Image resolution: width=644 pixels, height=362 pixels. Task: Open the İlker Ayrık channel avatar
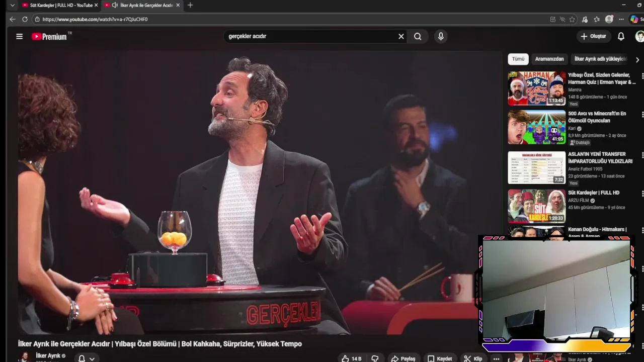[x=24, y=357]
